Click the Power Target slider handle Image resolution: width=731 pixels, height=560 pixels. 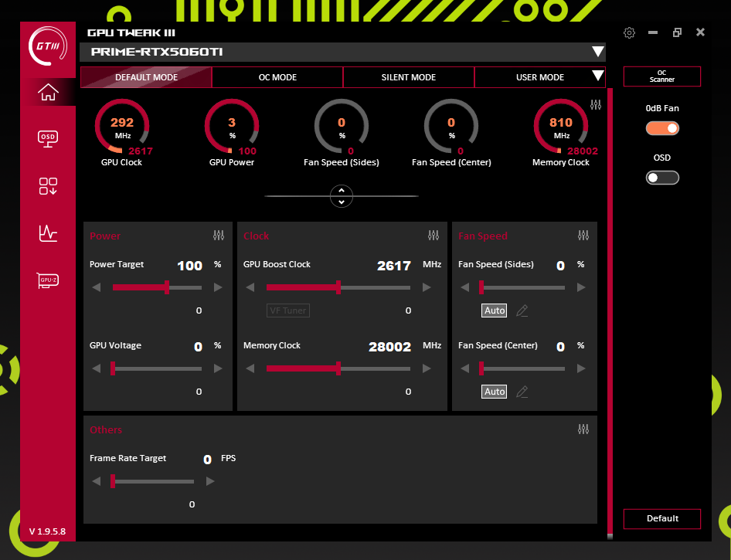point(167,287)
